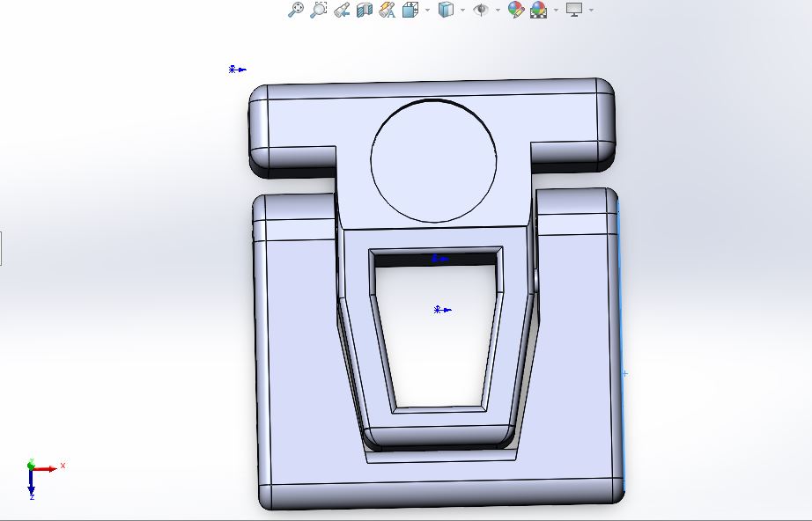Click the Display Style cube icon
Screen dimensions: 812x521
pyautogui.click(x=446, y=10)
